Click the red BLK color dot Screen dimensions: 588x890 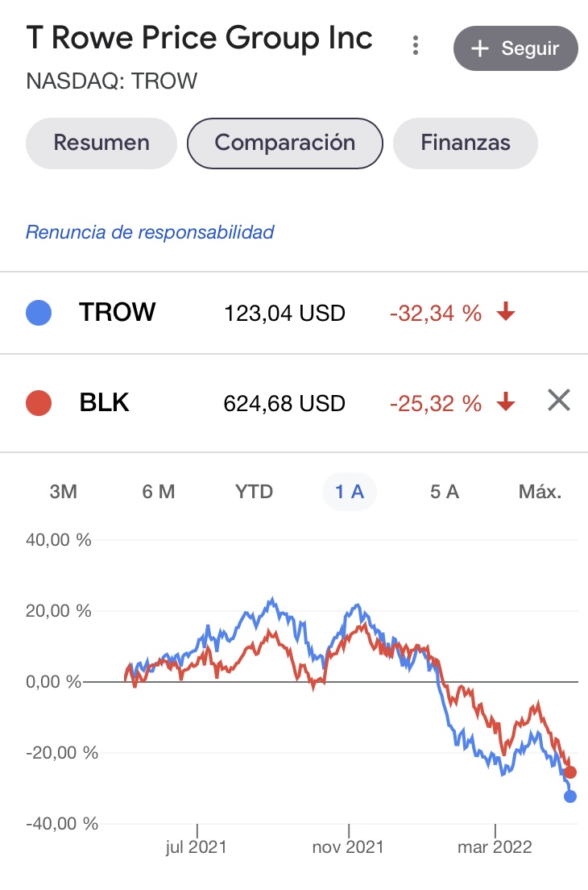pyautogui.click(x=39, y=403)
